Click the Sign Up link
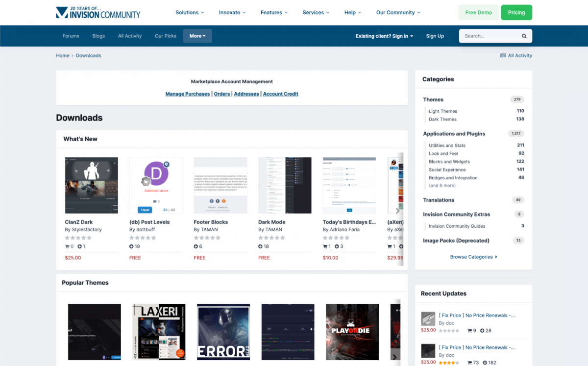The image size is (588, 366). (435, 36)
